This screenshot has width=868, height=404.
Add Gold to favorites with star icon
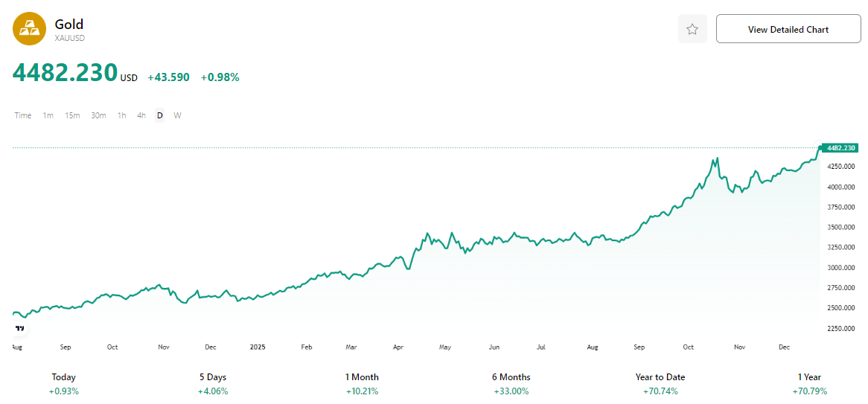click(x=692, y=29)
